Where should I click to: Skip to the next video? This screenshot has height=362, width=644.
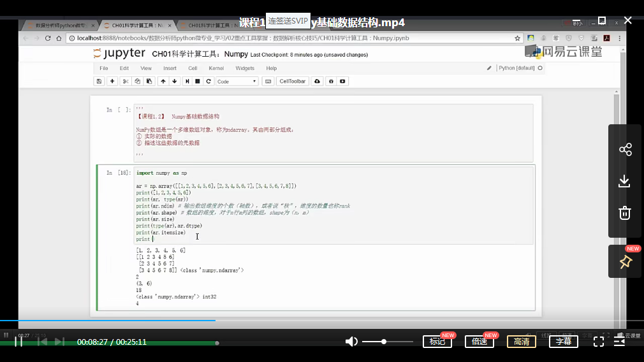(59, 342)
